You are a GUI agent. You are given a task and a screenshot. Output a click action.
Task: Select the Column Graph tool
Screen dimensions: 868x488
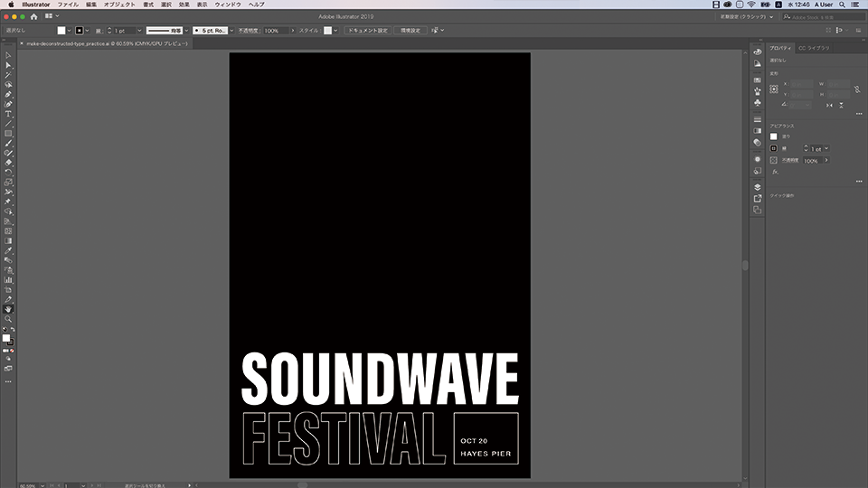(8, 280)
